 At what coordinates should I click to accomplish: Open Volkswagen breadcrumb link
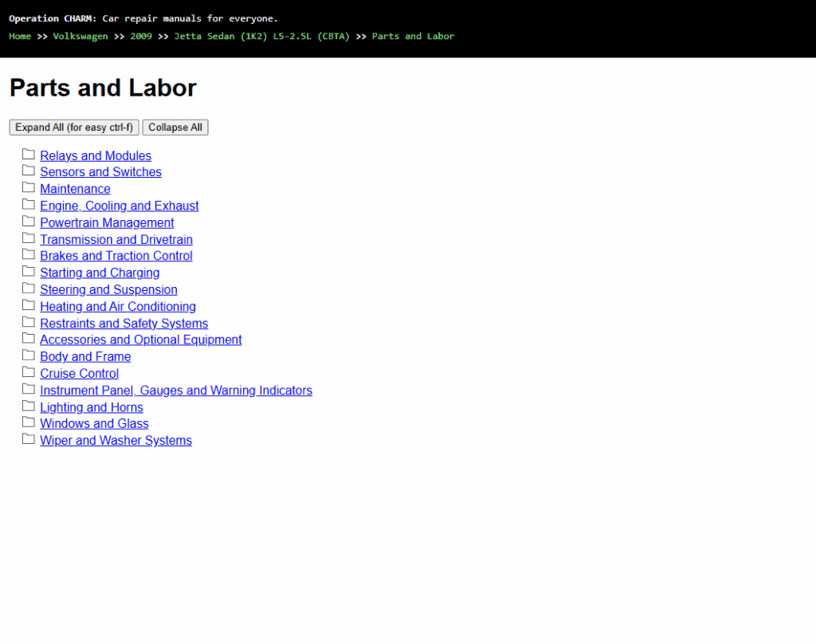click(80, 36)
